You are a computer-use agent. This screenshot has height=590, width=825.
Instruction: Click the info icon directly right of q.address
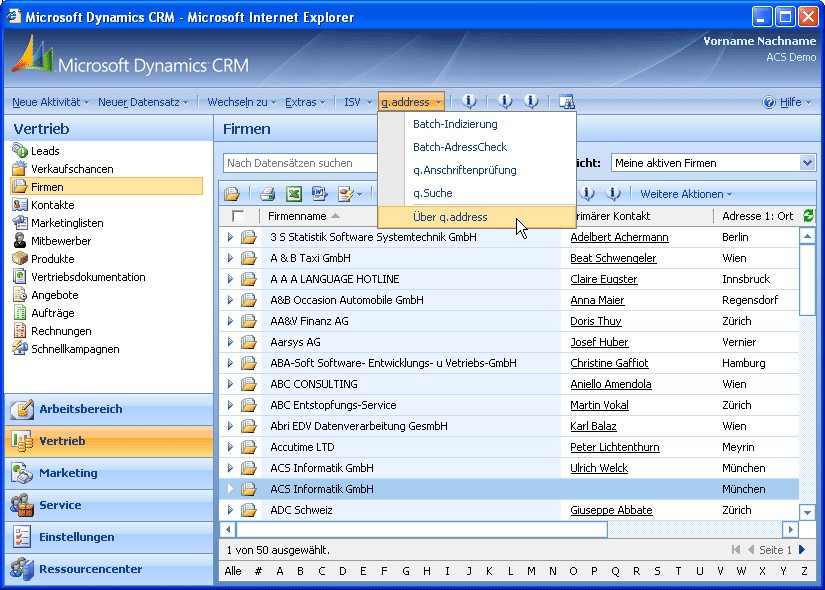coord(469,101)
